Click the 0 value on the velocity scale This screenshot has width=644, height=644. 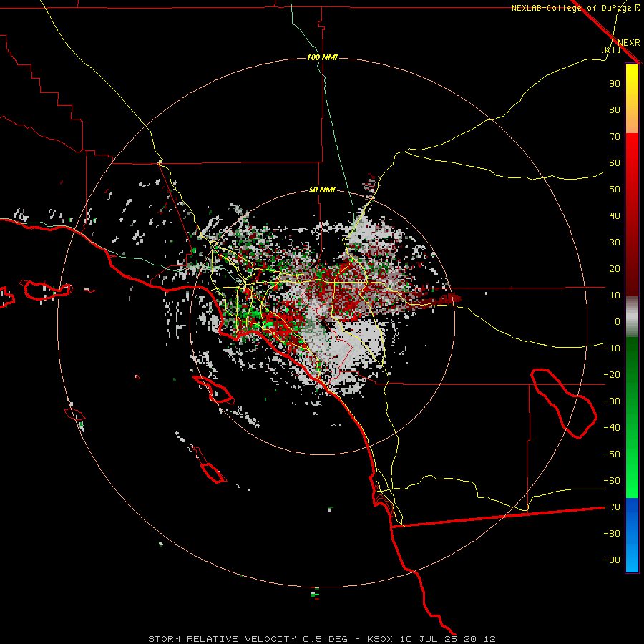(618, 321)
